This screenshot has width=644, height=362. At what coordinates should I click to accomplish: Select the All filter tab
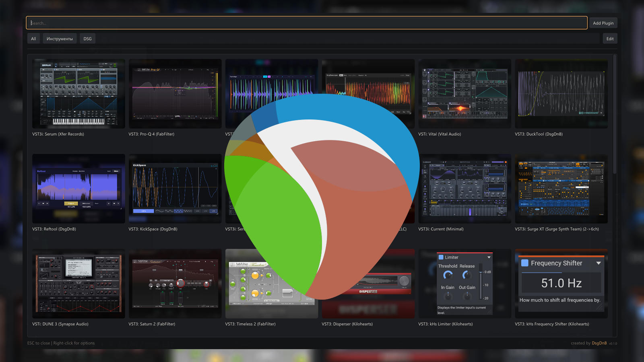[33, 39]
